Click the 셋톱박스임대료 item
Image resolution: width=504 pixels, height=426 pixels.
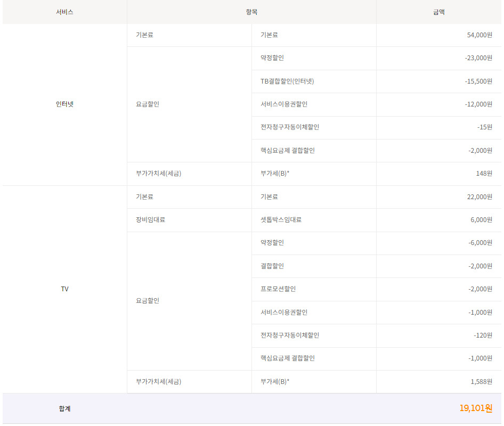point(281,220)
